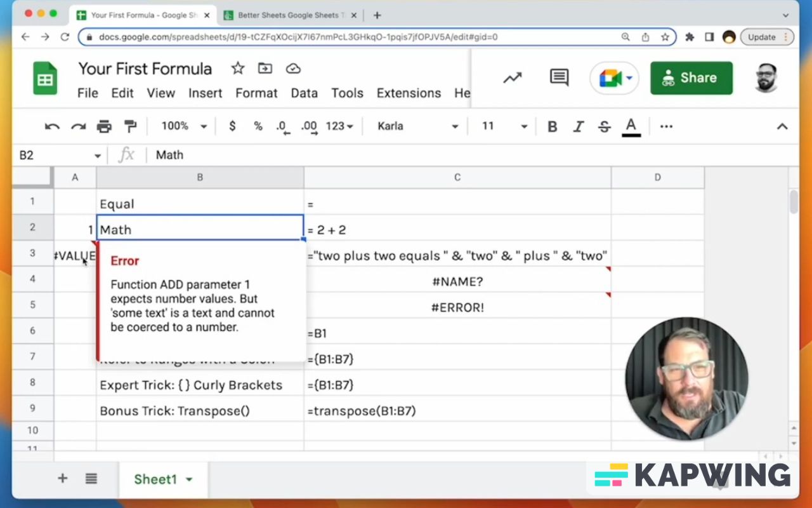Viewport: 812px width, 508px height.
Task: Check the cloud save status icon
Action: point(293,69)
